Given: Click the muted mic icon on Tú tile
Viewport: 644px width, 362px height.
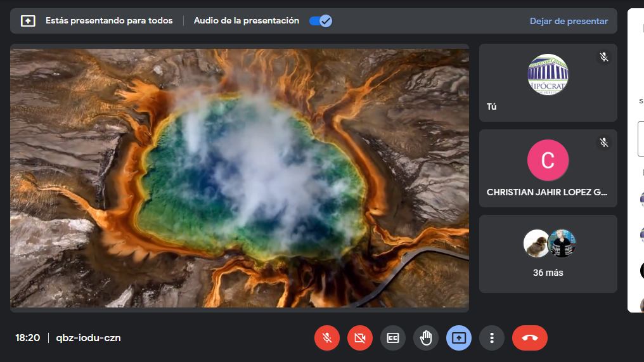Looking at the screenshot, I should pyautogui.click(x=604, y=57).
